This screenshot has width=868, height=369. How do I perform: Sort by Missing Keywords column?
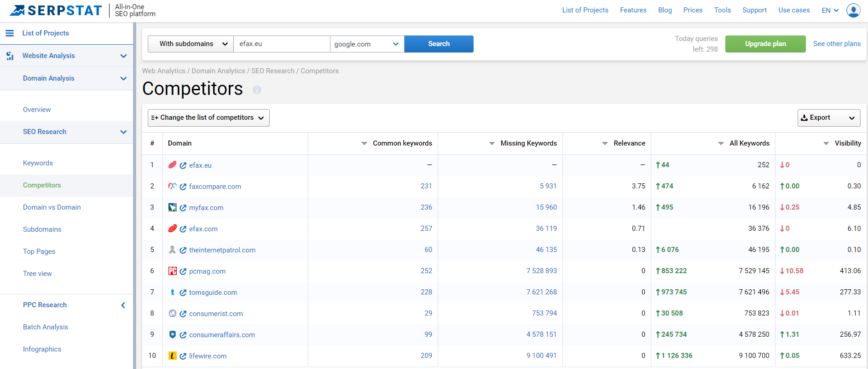[523, 143]
